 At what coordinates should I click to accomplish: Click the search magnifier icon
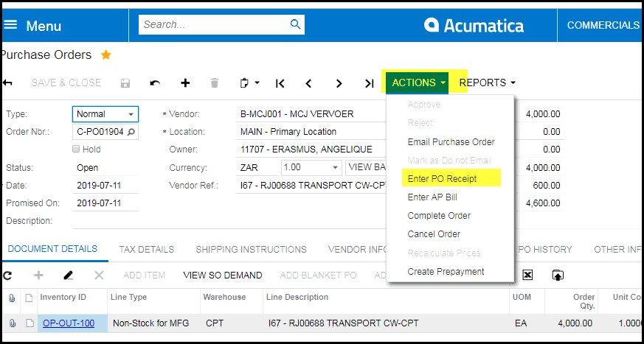(x=295, y=25)
